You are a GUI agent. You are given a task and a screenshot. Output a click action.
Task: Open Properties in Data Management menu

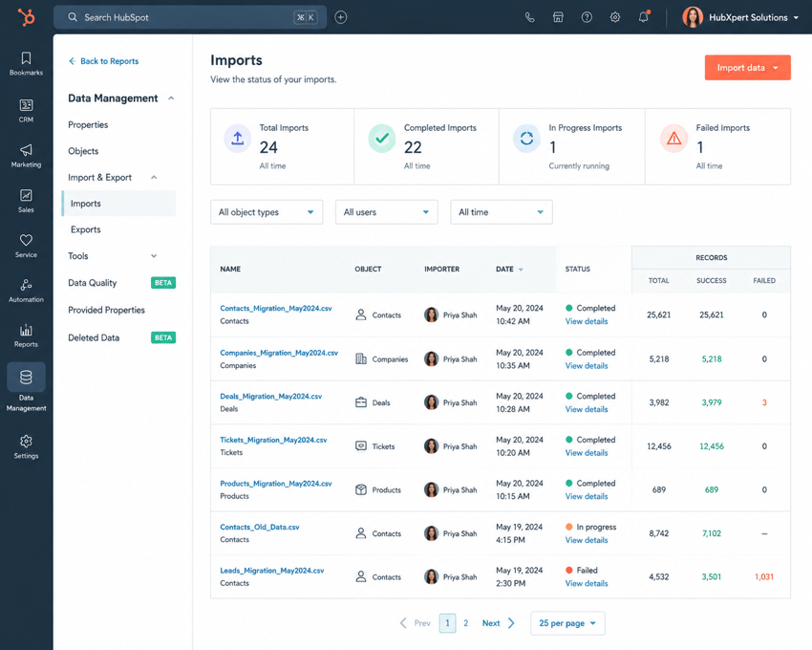pyautogui.click(x=88, y=125)
